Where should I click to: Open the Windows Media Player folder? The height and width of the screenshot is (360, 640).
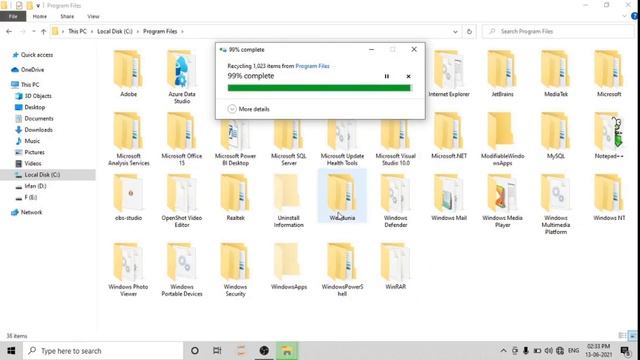502,201
